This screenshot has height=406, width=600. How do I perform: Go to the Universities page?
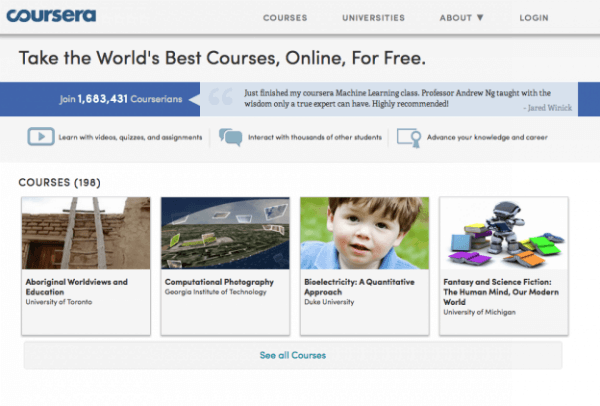373,18
